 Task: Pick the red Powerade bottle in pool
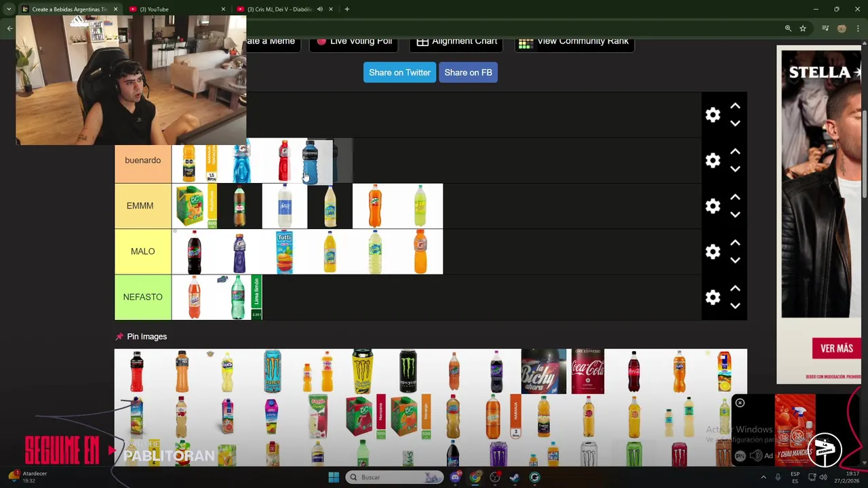(137, 371)
